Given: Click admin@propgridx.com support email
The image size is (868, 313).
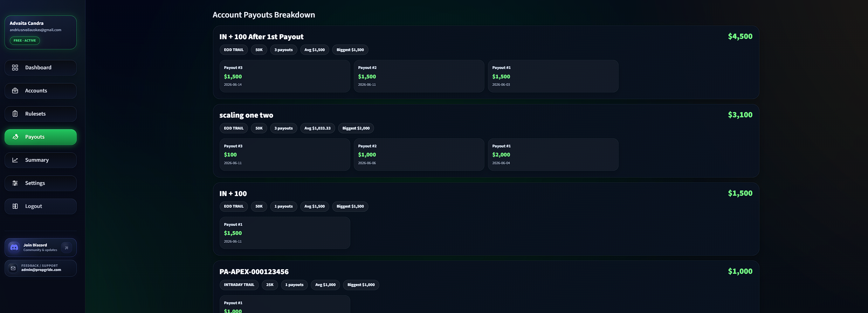Looking at the screenshot, I should point(41,270).
